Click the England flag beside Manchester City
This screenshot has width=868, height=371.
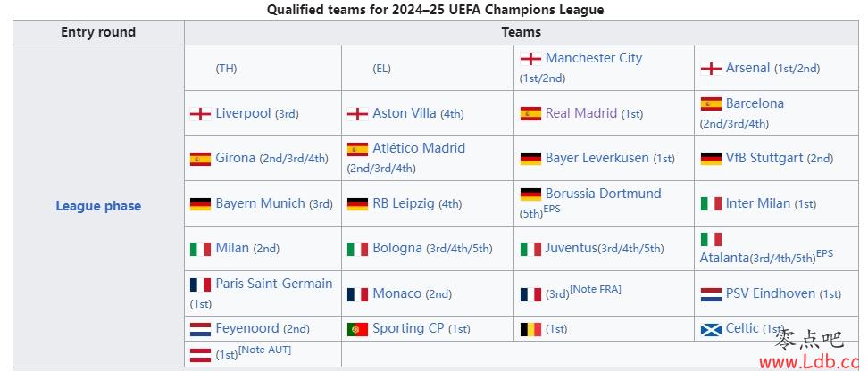(530, 59)
